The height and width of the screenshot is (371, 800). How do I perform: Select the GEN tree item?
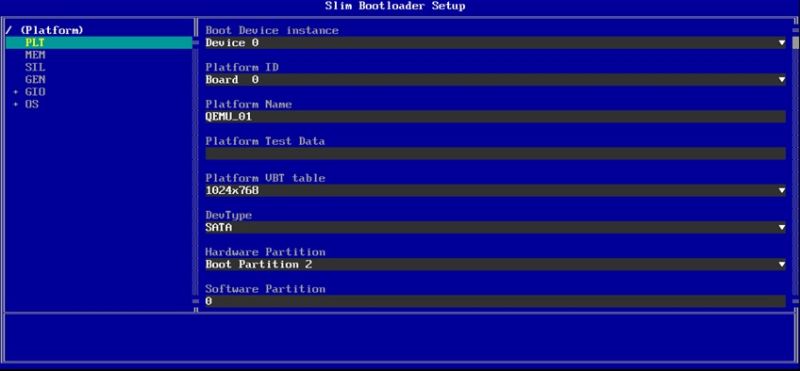pos(35,80)
